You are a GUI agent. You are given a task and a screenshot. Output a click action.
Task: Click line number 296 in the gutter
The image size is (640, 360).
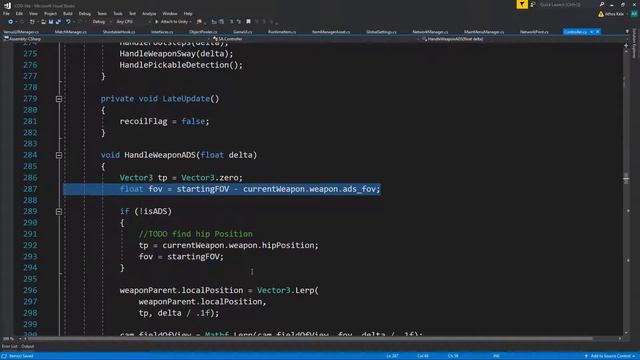[x=30, y=290]
